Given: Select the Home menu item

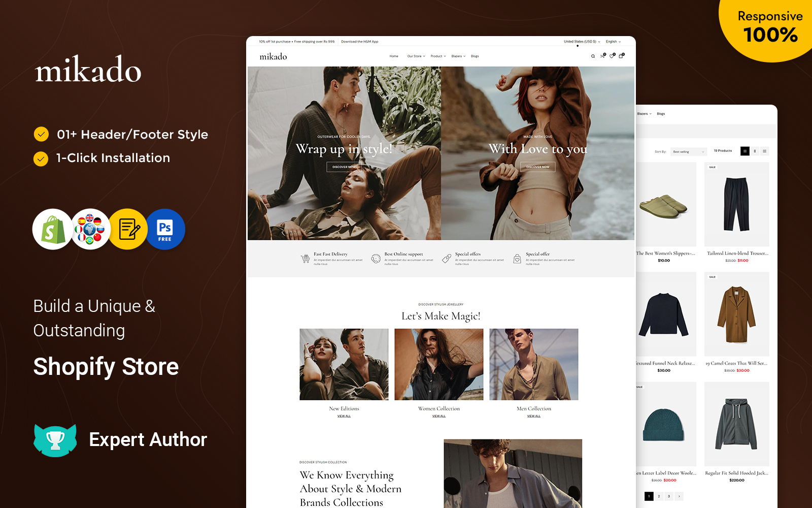Looking at the screenshot, I should 394,56.
